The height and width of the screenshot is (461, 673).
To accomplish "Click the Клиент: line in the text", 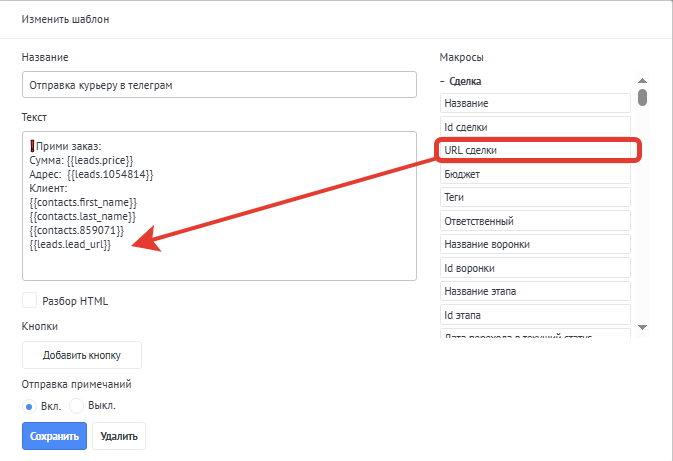I will [48, 188].
